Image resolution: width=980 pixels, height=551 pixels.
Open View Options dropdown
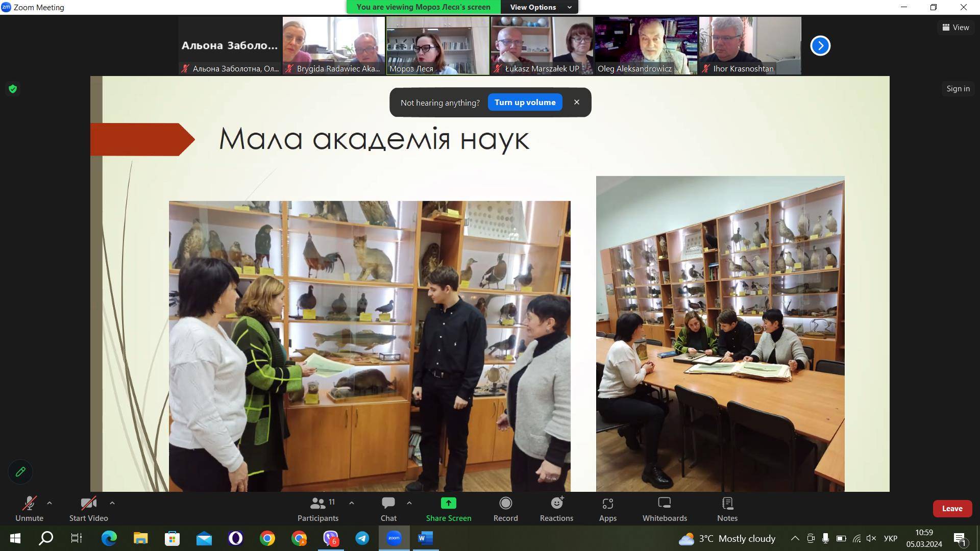coord(540,7)
